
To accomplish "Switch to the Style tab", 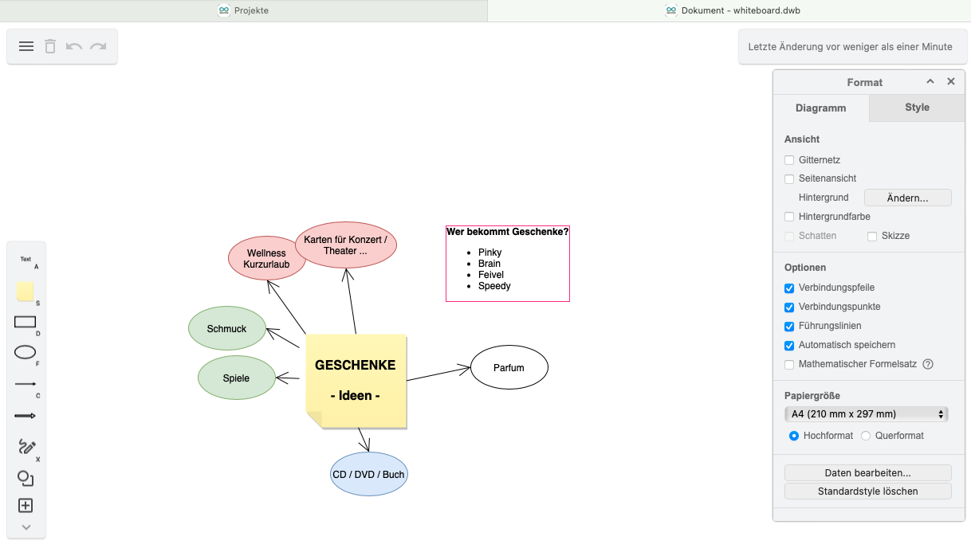I will pos(917,108).
